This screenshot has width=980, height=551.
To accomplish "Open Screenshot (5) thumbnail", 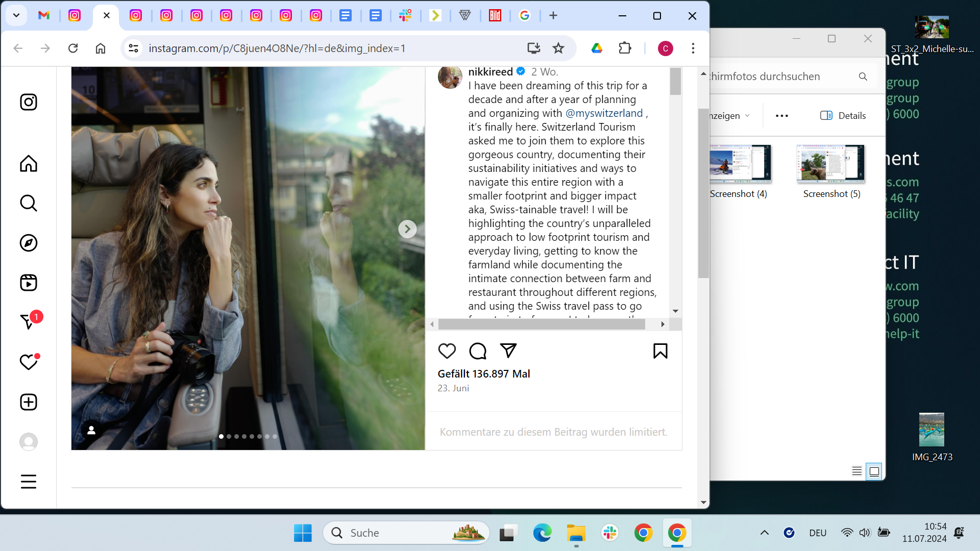I will 831,164.
